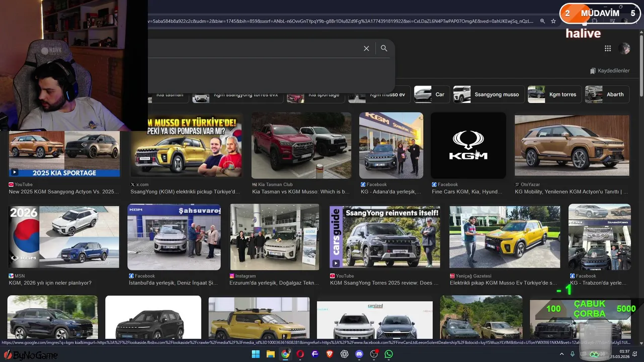The width and height of the screenshot is (644, 362).
Task: Select the Ssangyong musso filter chip
Action: click(x=488, y=95)
